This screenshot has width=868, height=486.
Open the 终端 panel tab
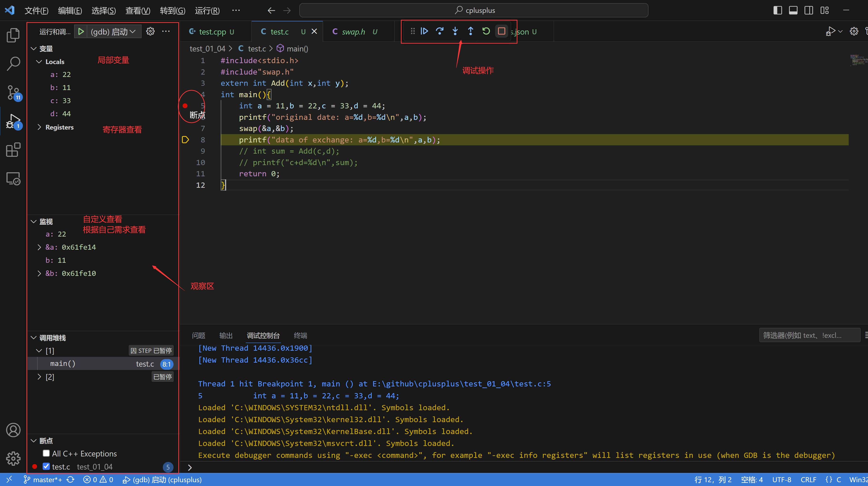pos(300,335)
